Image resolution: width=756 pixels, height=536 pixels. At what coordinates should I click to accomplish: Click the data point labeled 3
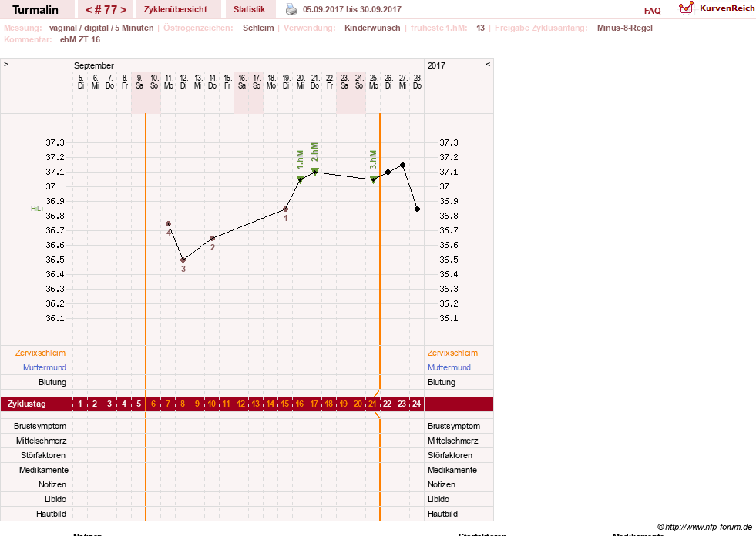tap(183, 260)
